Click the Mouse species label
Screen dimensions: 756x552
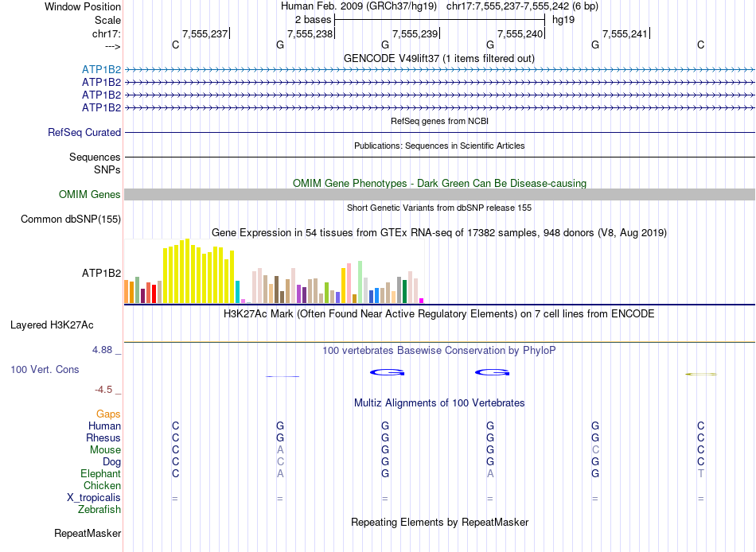105,450
